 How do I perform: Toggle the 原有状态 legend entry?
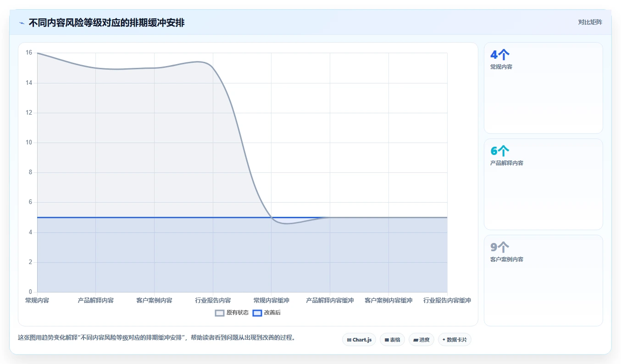[232, 313]
